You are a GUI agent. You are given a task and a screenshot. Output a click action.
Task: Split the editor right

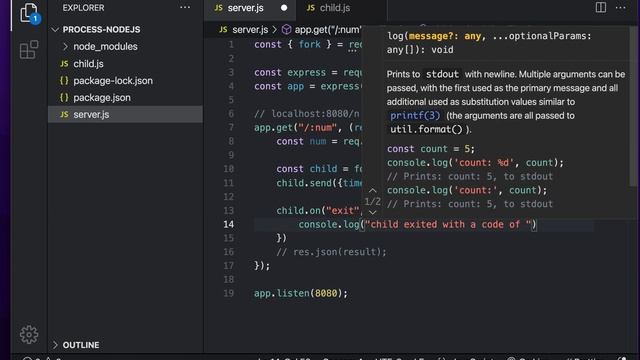coord(600,7)
